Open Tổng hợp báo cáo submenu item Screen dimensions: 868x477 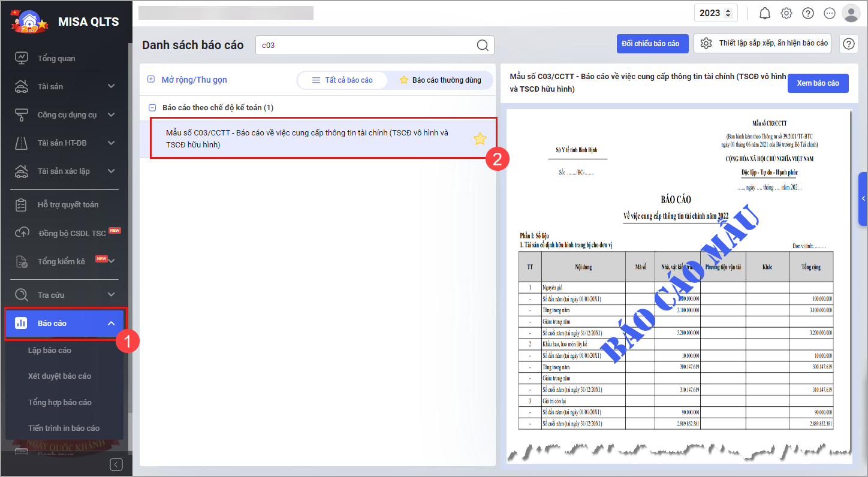[x=60, y=402]
